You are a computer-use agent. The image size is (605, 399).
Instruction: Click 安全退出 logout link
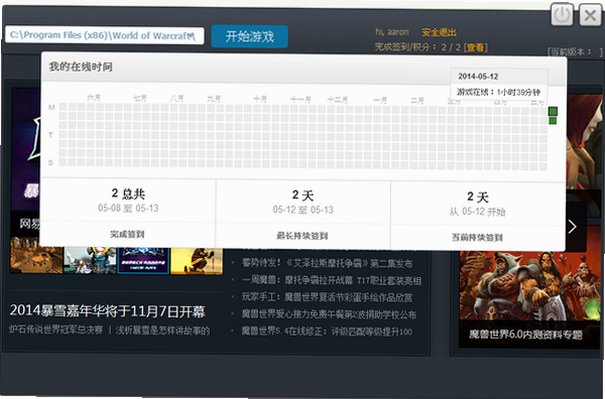439,32
